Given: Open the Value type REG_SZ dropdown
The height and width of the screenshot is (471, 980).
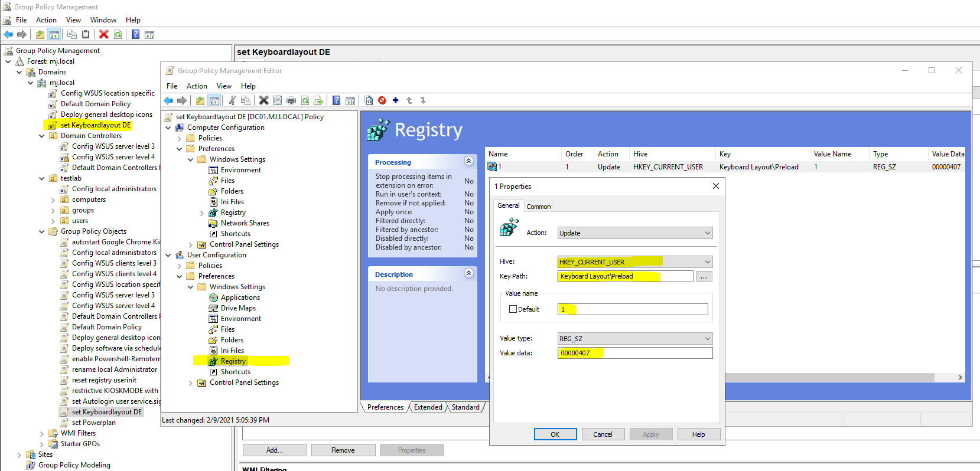Looking at the screenshot, I should point(635,339).
